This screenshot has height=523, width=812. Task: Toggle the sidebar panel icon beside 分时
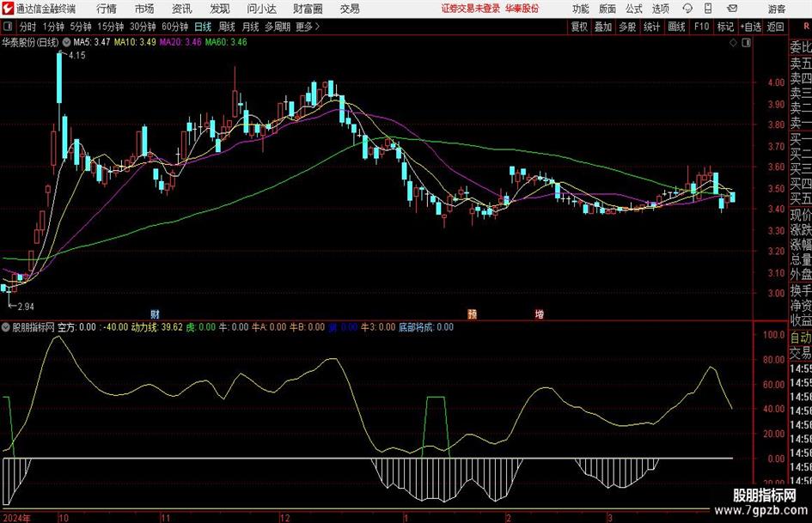pyautogui.click(x=8, y=27)
